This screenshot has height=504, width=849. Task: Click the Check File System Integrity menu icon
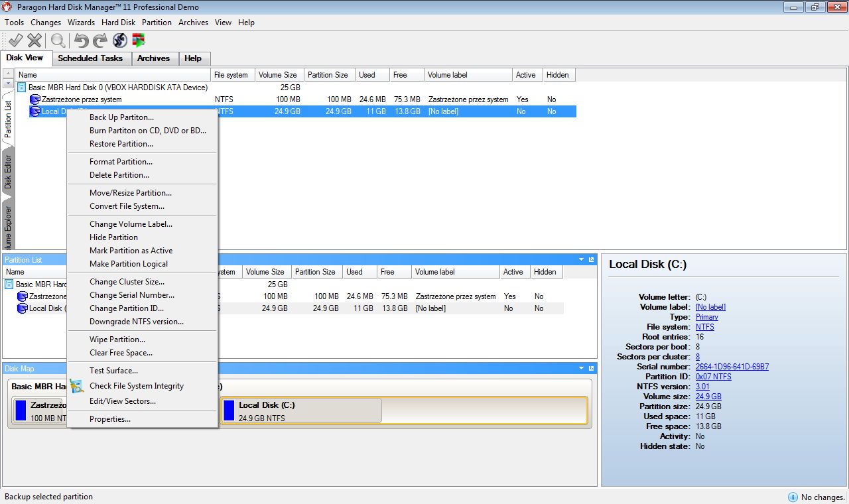pyautogui.click(x=77, y=386)
